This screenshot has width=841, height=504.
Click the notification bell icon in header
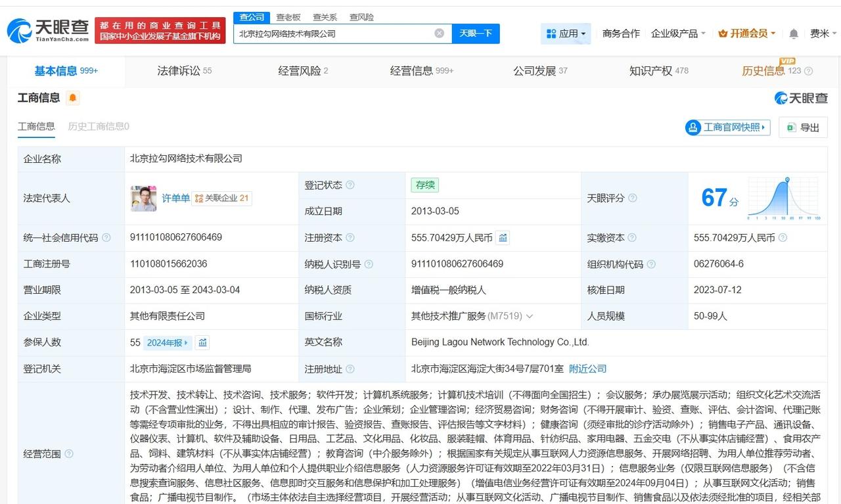coord(794,34)
